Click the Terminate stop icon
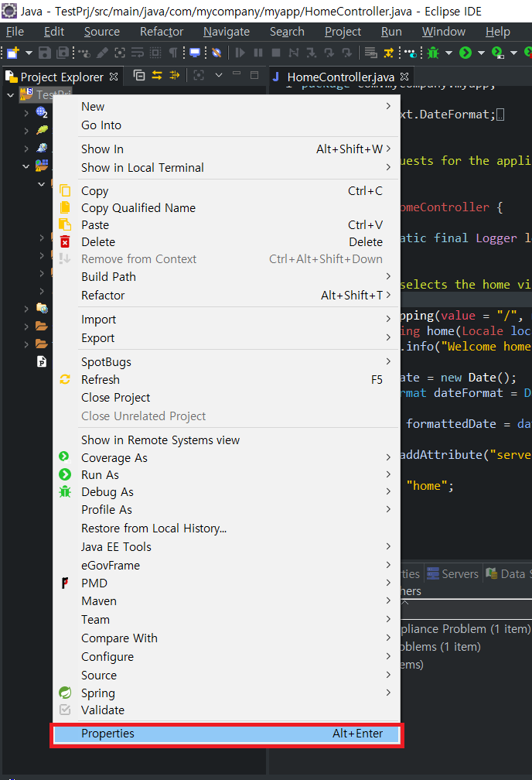The height and width of the screenshot is (780, 532). [276, 53]
